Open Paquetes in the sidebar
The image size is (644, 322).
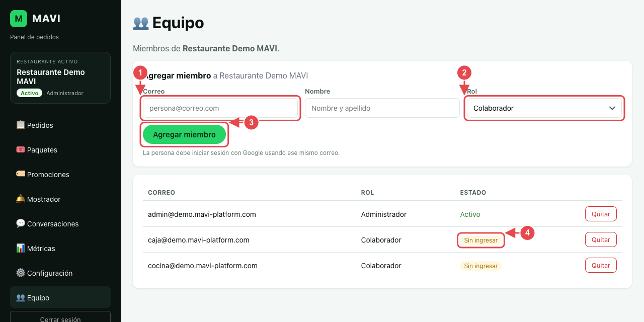coord(60,150)
